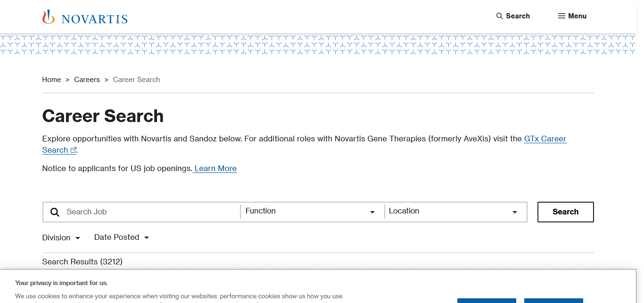The image size is (644, 303).
Task: Click the Search Results (3212) text
Action: click(82, 262)
